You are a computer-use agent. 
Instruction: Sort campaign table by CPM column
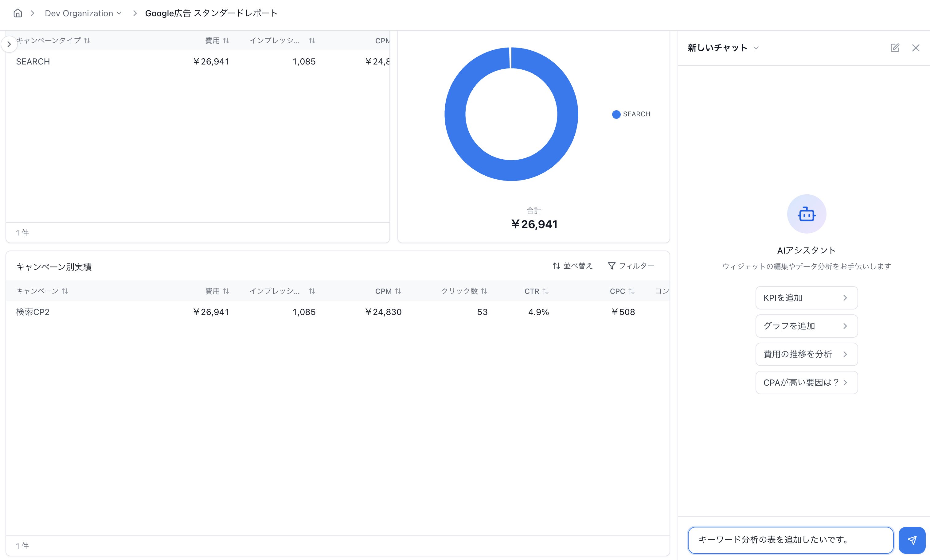[x=389, y=291]
